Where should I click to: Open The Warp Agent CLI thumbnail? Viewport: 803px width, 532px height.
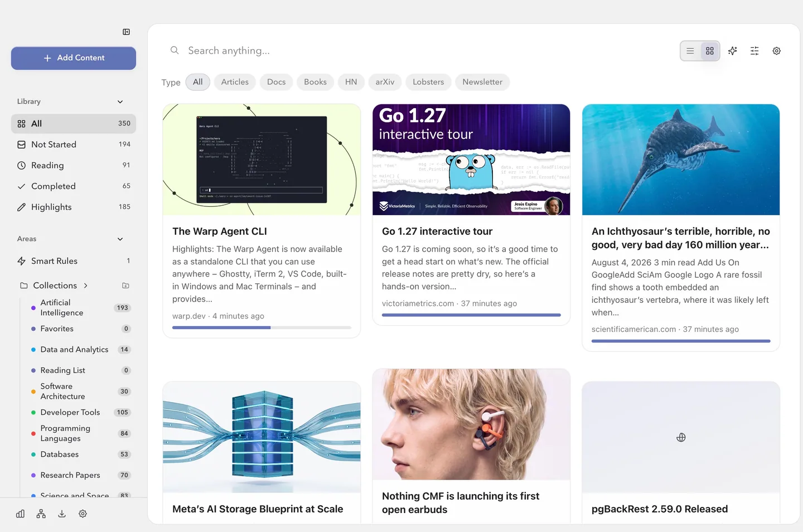(262, 159)
